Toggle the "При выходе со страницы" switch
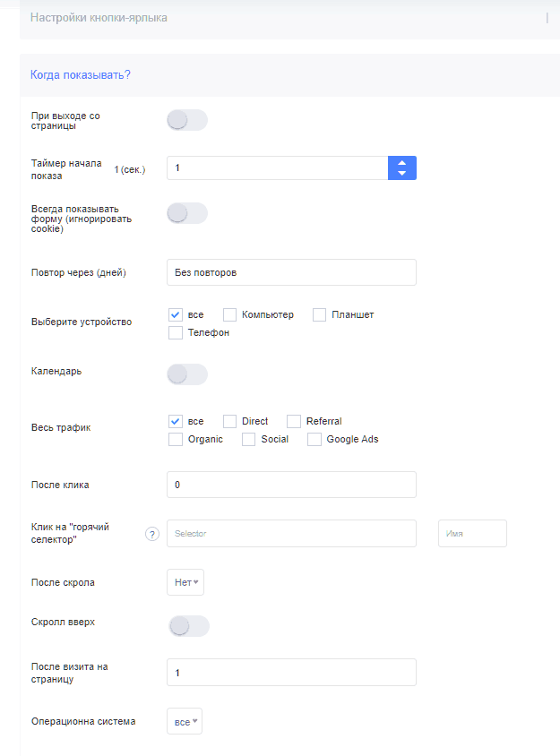 187,120
